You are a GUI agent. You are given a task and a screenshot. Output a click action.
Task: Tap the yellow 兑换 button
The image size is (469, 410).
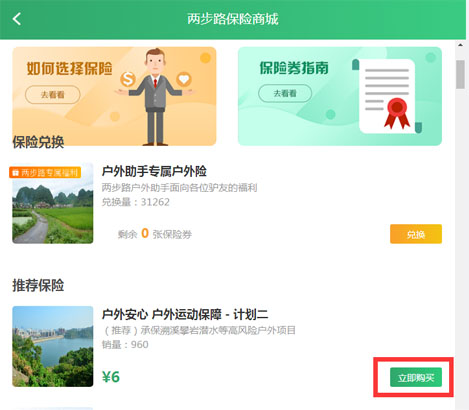416,234
